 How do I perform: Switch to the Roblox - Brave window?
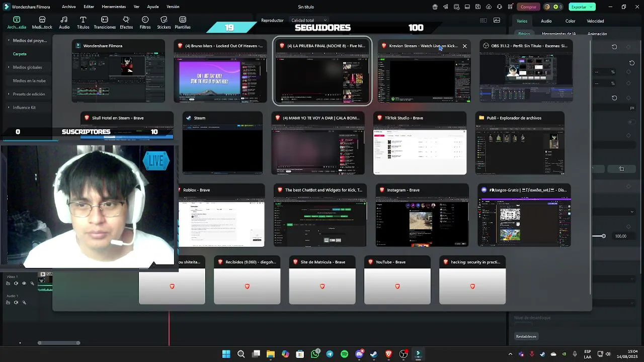pyautogui.click(x=221, y=215)
